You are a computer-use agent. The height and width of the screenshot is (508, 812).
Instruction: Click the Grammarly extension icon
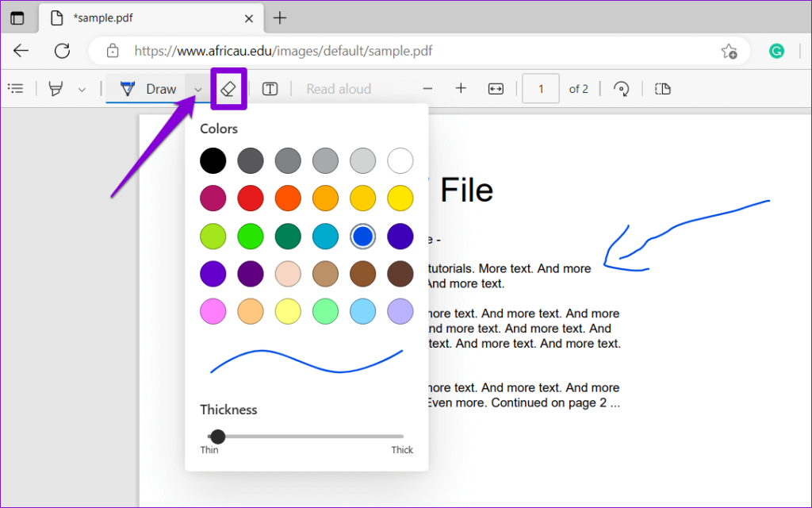pyautogui.click(x=776, y=51)
